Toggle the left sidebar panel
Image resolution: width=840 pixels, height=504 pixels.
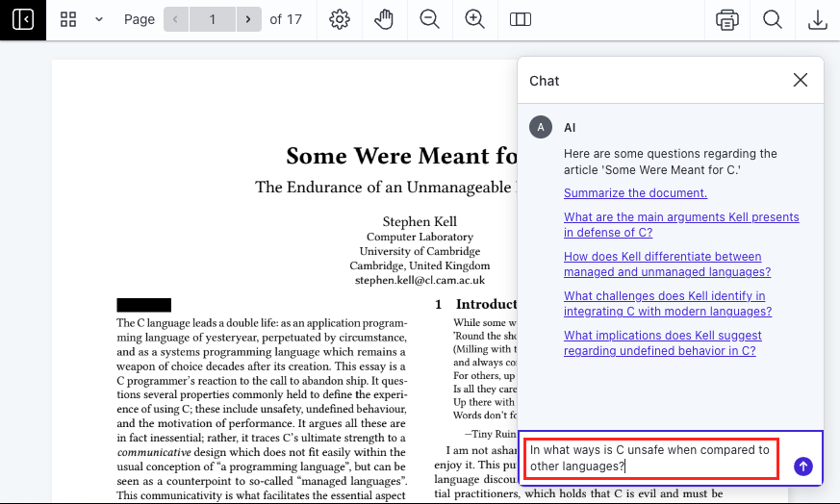click(x=22, y=19)
